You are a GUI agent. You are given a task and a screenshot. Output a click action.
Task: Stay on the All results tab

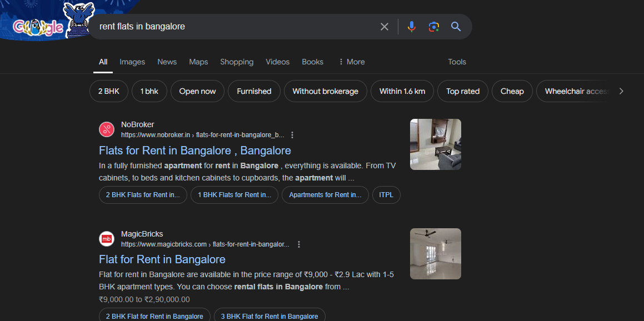[103, 62]
